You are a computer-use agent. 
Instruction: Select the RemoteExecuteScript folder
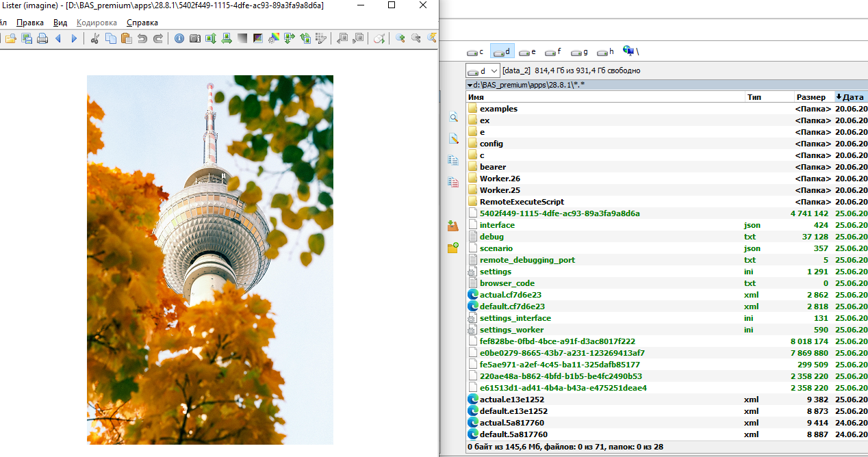[x=522, y=202]
